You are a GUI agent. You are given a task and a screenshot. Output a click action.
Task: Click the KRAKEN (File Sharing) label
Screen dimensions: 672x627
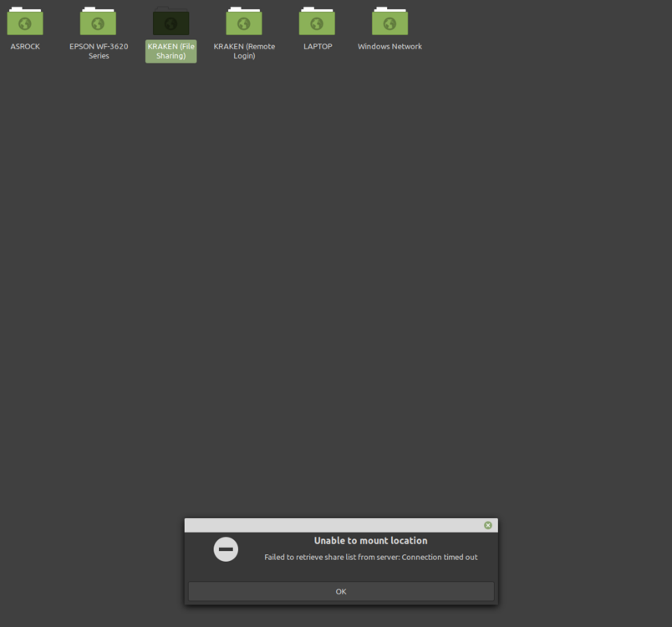(171, 51)
